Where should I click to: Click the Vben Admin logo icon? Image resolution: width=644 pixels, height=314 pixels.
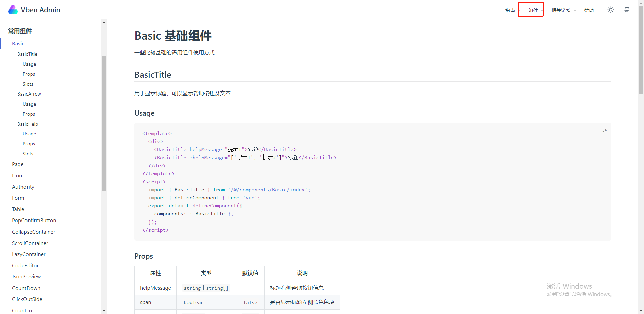pyautogui.click(x=13, y=10)
